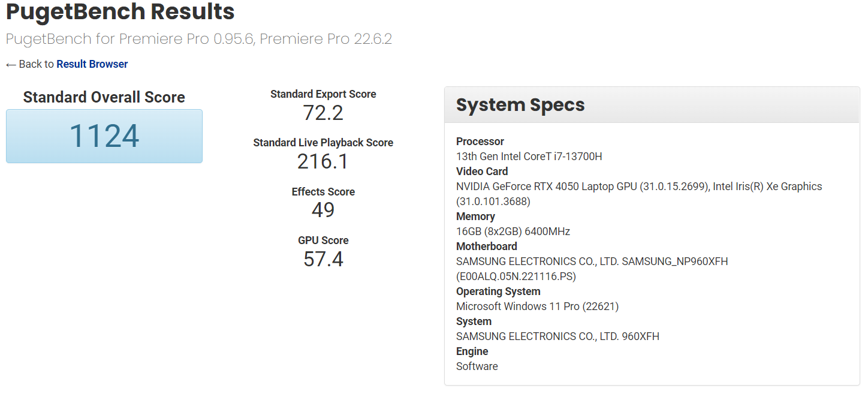Open the Result Browser link
Screen dimensions: 868x403
pyautogui.click(x=92, y=64)
